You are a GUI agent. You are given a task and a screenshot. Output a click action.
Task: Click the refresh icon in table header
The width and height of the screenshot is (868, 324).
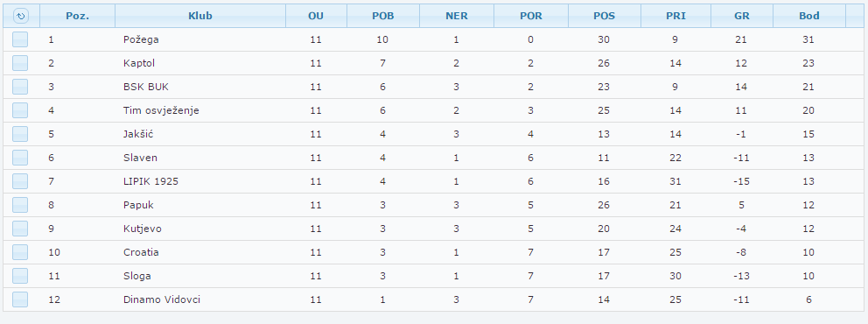point(20,16)
